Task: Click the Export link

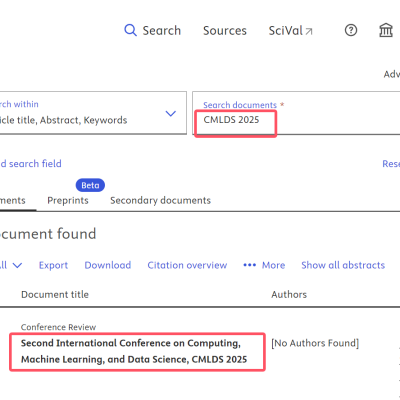Action: [x=53, y=265]
